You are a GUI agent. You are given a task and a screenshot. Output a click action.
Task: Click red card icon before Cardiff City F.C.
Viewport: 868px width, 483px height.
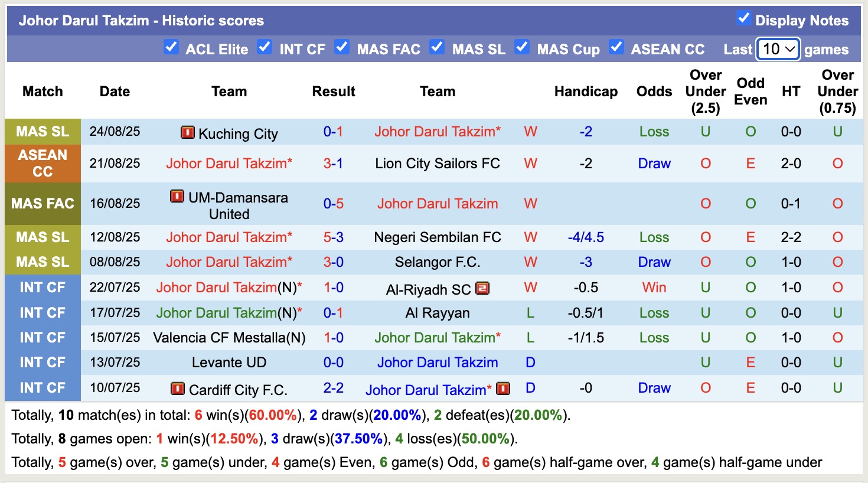(177, 389)
